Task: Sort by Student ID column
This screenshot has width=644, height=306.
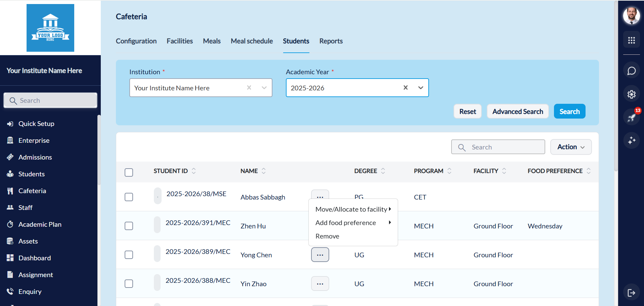Action: [194, 171]
